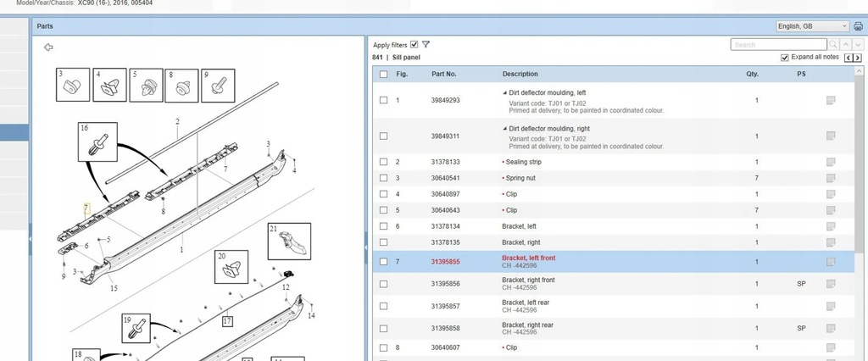Click the note icon for Bracket, left rear
Viewport: 868px width, 361px height.
point(831,306)
